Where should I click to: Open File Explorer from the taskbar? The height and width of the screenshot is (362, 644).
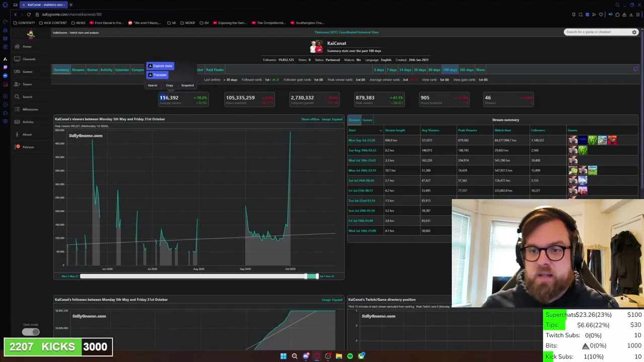(339, 356)
